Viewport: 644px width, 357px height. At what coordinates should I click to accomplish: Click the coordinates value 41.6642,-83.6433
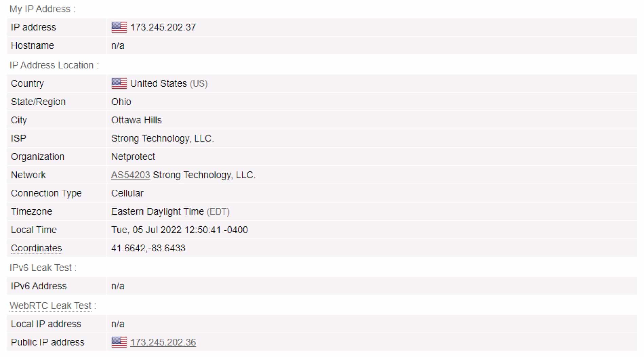[x=148, y=248]
